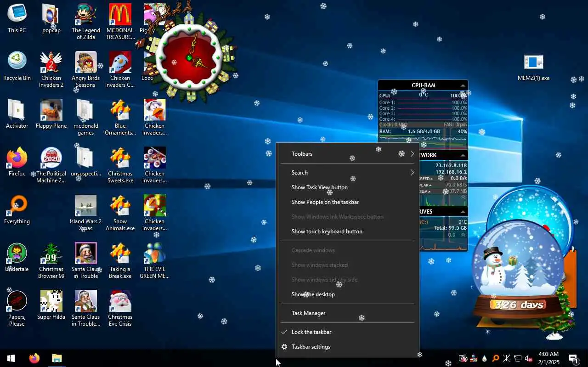Click the water drop tray icon
The height and width of the screenshot is (367, 588).
coord(485,358)
